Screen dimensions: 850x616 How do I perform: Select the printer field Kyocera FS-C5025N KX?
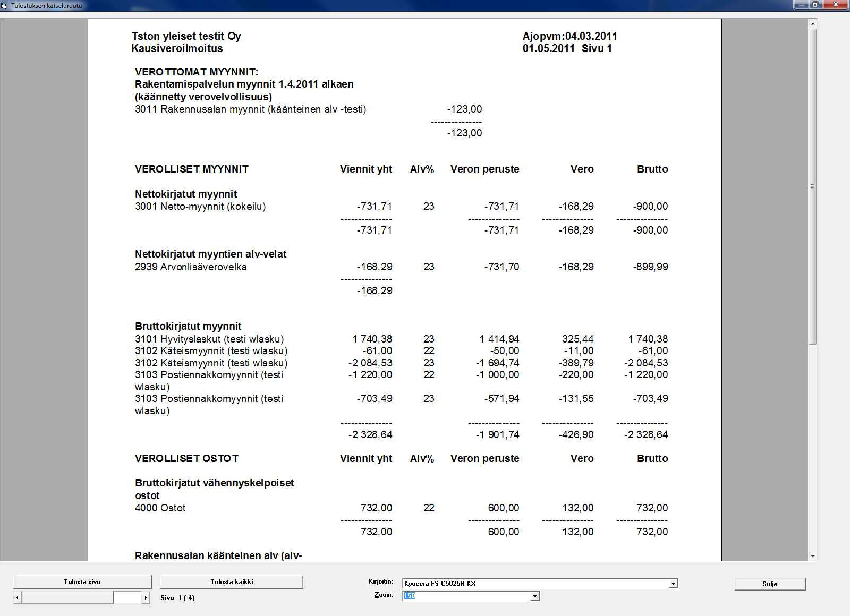tap(536, 583)
